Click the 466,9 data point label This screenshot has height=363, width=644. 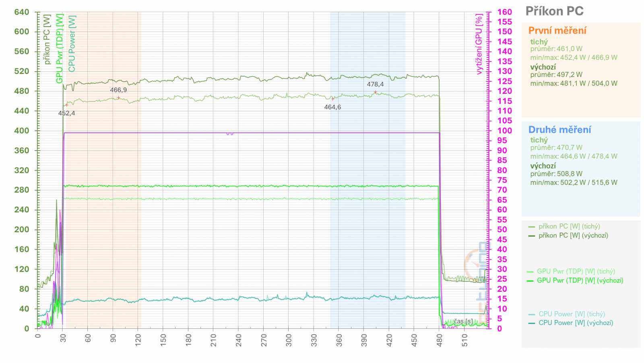[x=118, y=90]
